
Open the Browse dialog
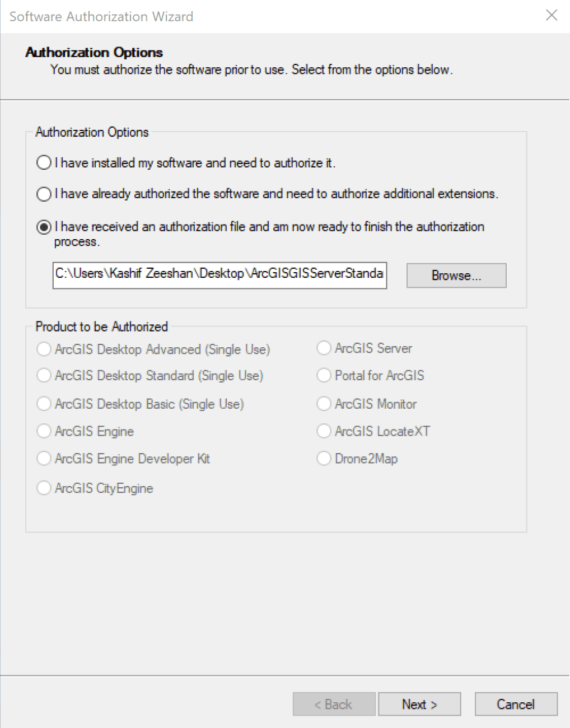coord(456,275)
